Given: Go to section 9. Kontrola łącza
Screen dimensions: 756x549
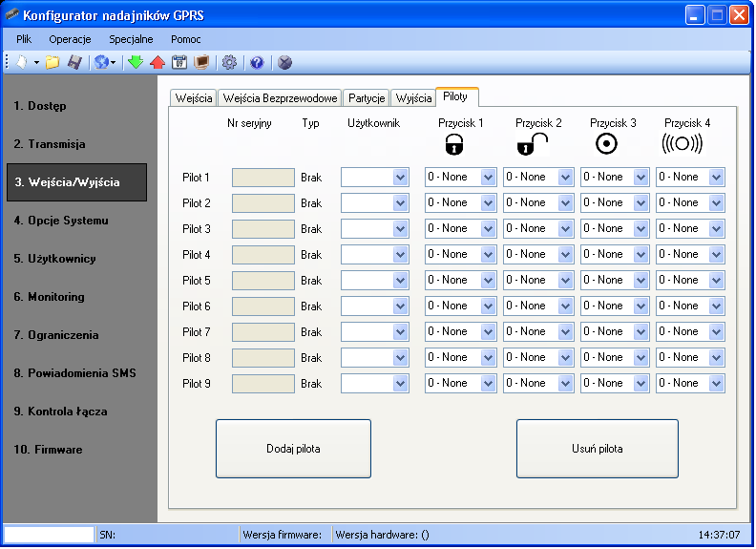Looking at the screenshot, I should pos(61,412).
